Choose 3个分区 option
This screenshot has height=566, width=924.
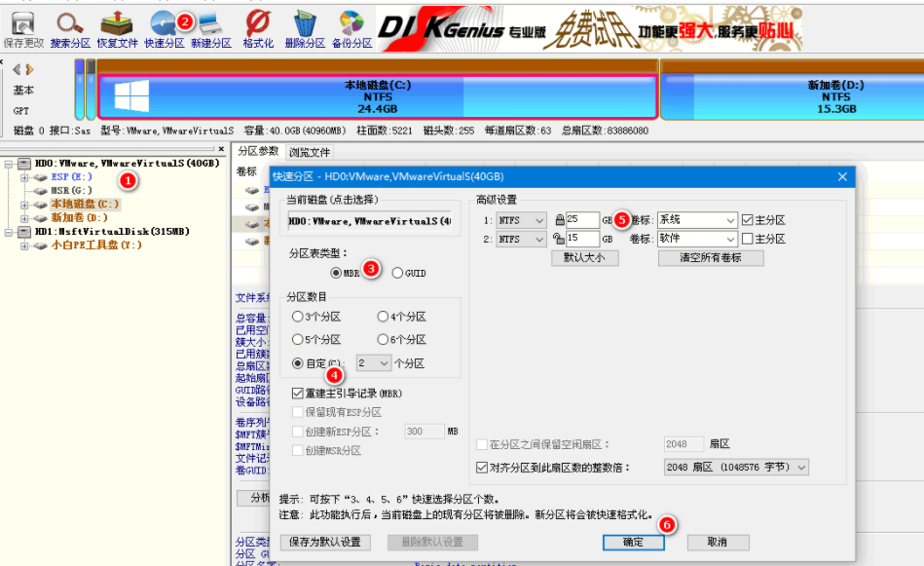pyautogui.click(x=298, y=317)
